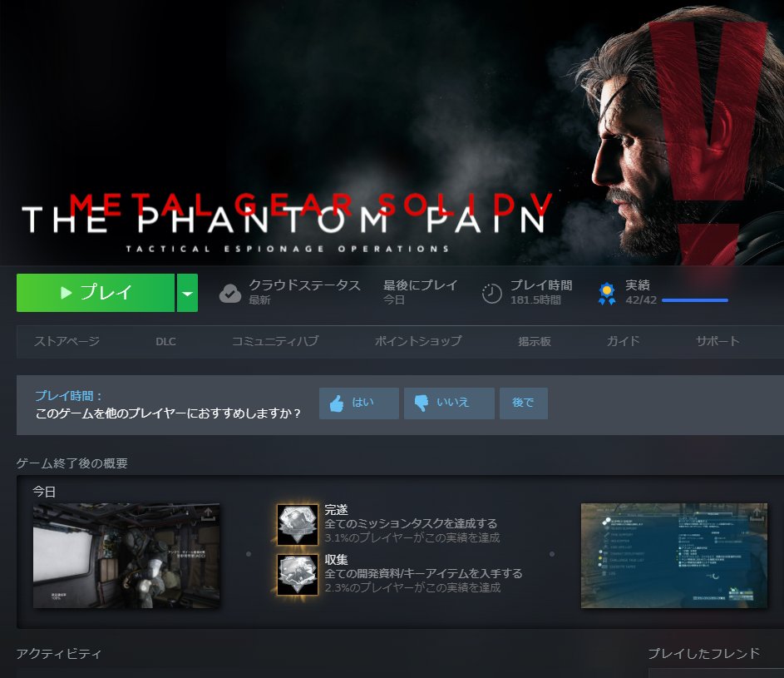Click 181.5時間 play time value

535,299
